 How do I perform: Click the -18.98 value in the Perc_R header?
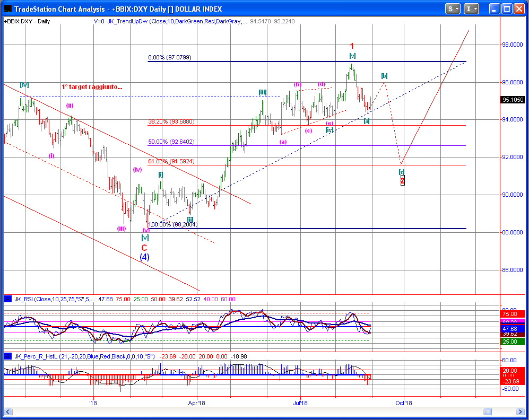[239, 356]
